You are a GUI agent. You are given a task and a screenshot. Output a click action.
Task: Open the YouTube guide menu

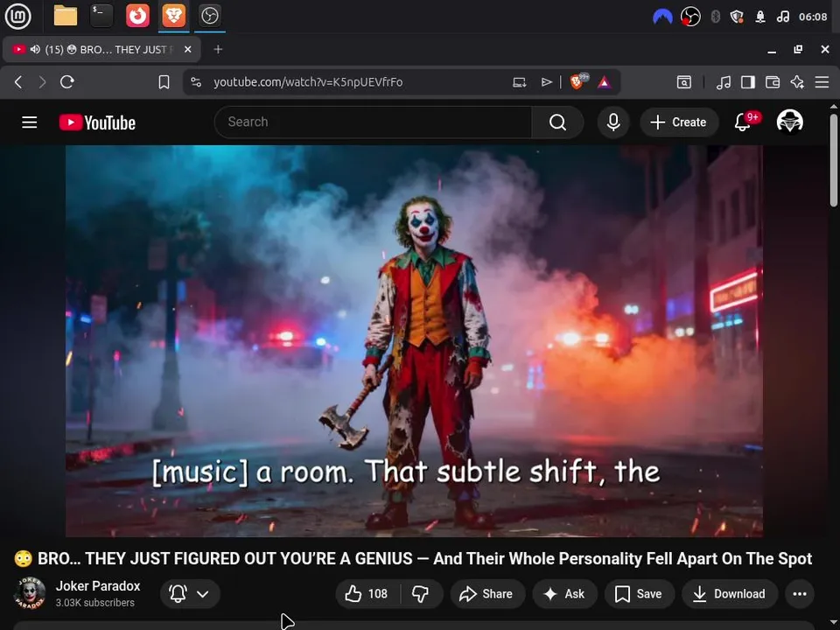pyautogui.click(x=30, y=122)
